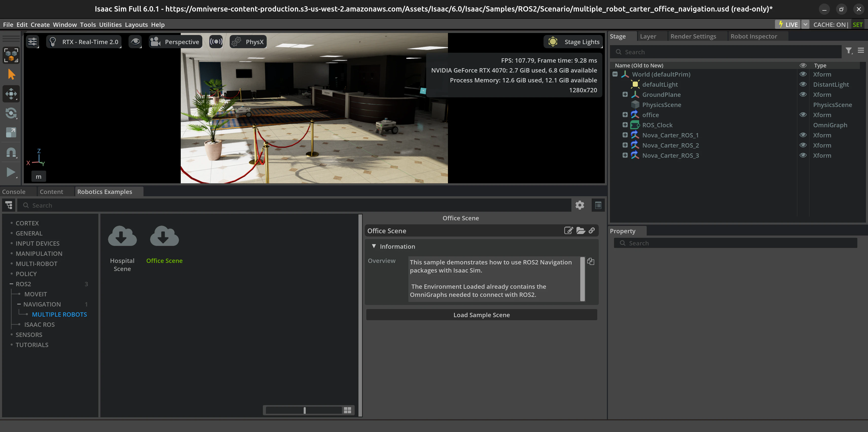Image resolution: width=868 pixels, height=432 pixels.
Task: Adjust the thumbnail size slider
Action: (x=304, y=410)
